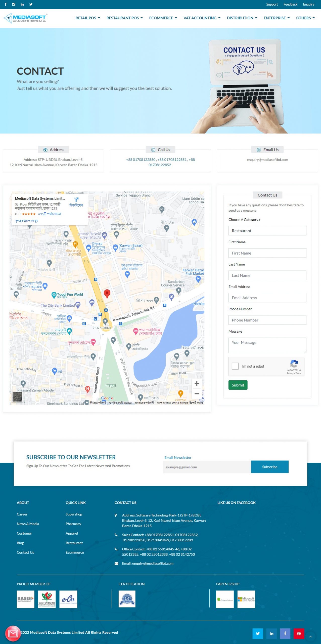Open the Feedback link
321x644 pixels.
(290, 4)
